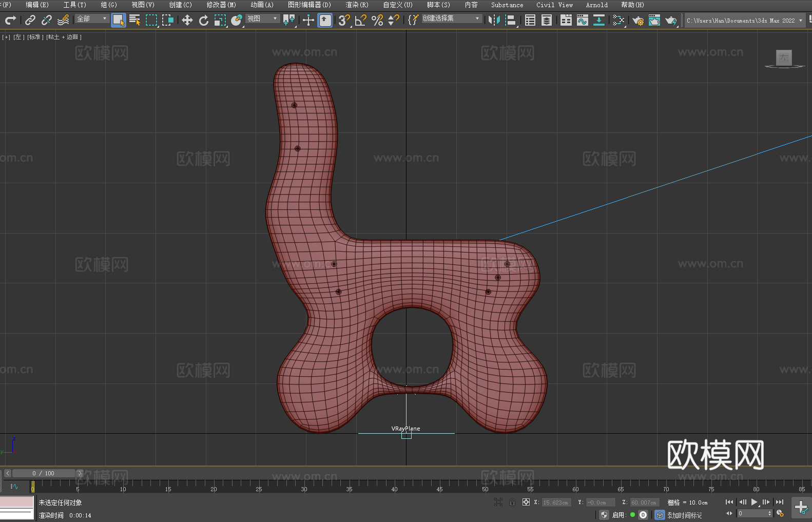The image size is (812, 522).
Task: Open Render Setup teapot with gear
Action: click(x=638, y=20)
